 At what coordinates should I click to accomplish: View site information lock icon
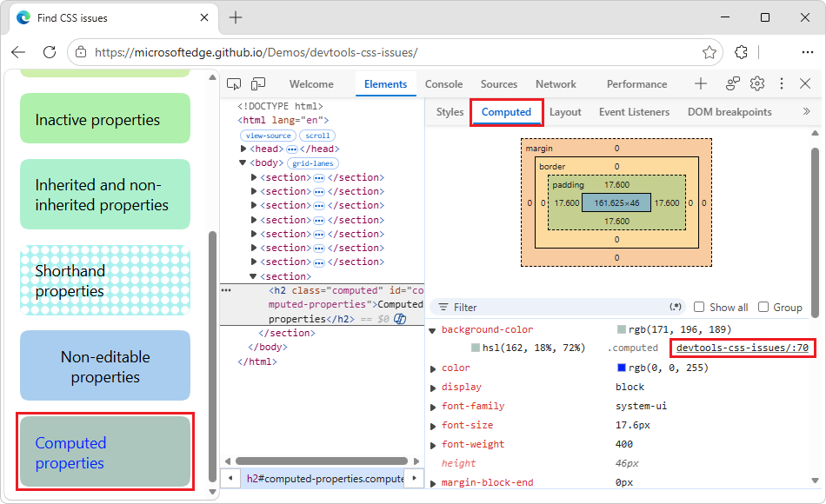point(81,52)
